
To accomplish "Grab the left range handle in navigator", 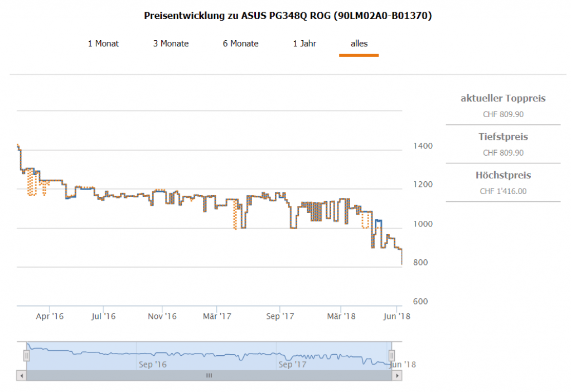I will [27, 355].
